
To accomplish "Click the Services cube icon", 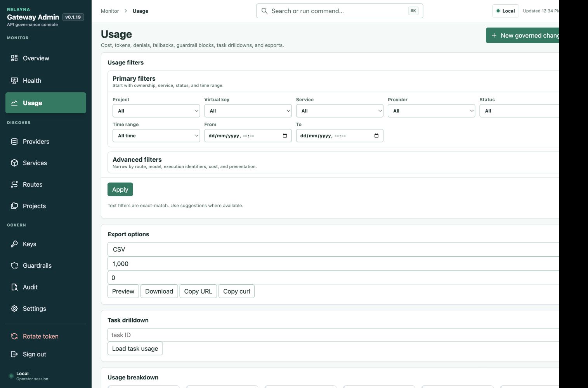I will point(14,163).
